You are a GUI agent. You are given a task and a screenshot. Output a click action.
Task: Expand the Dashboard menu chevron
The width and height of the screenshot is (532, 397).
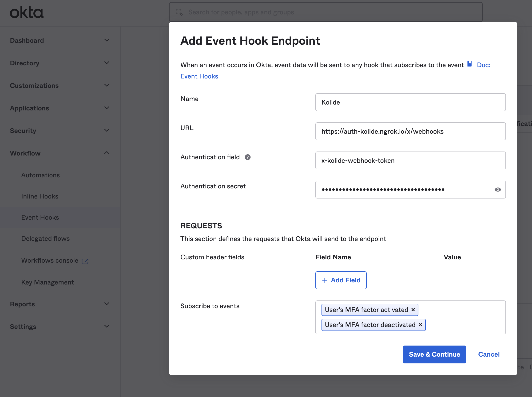(x=107, y=40)
